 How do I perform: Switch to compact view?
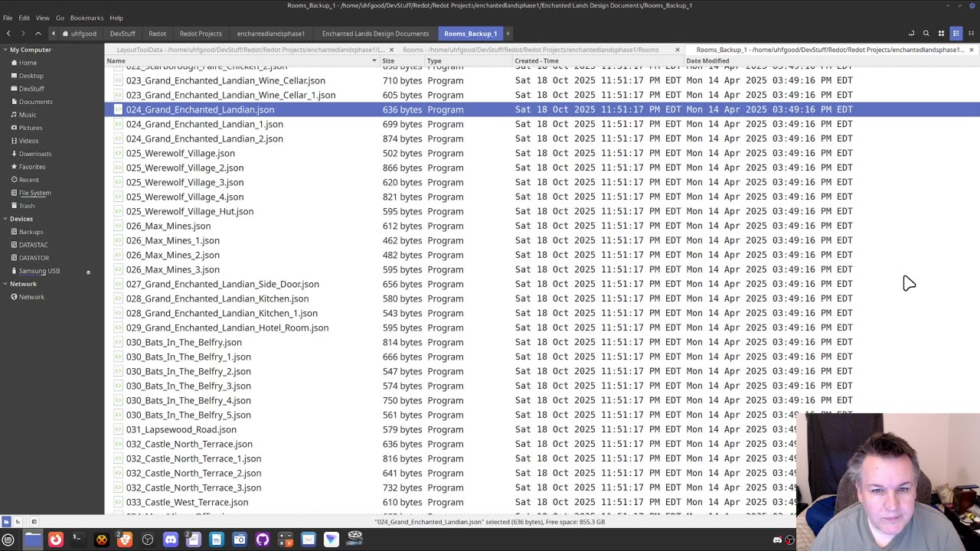(971, 34)
